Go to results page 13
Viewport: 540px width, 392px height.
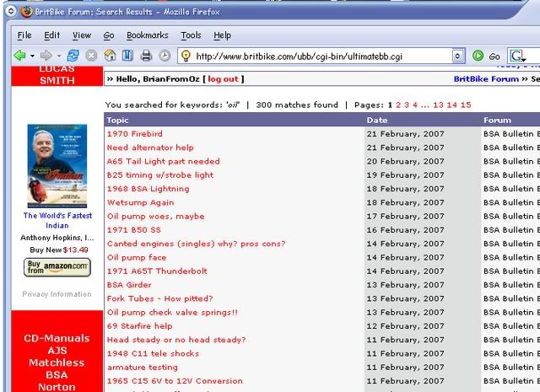[438, 105]
